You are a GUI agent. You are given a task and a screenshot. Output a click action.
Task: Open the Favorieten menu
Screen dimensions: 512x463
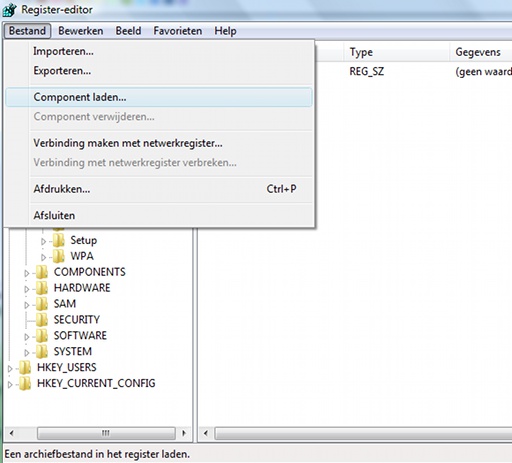178,31
